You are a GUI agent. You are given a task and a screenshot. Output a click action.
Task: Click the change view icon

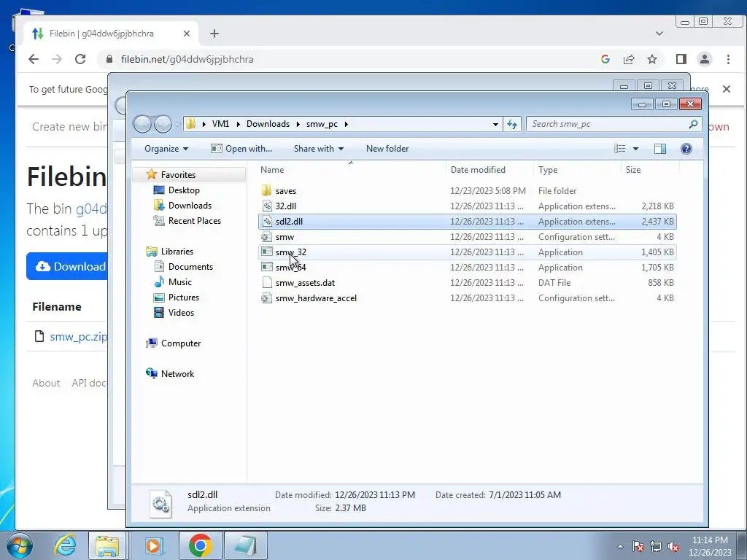pyautogui.click(x=620, y=149)
